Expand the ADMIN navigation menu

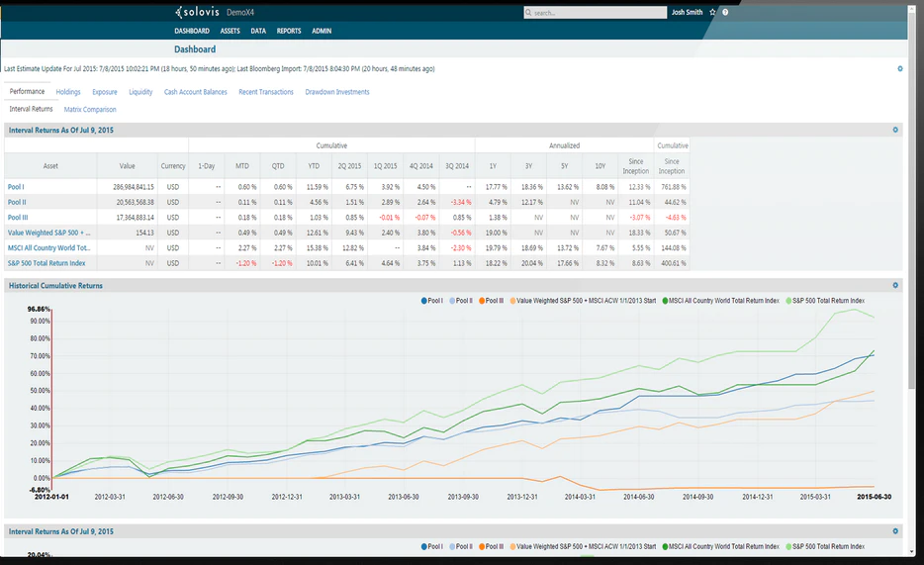(x=322, y=31)
